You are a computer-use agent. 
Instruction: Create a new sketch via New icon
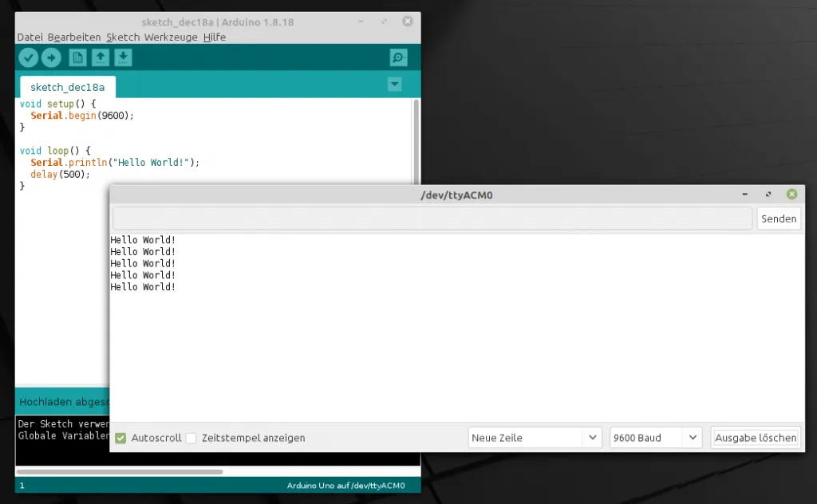76,57
